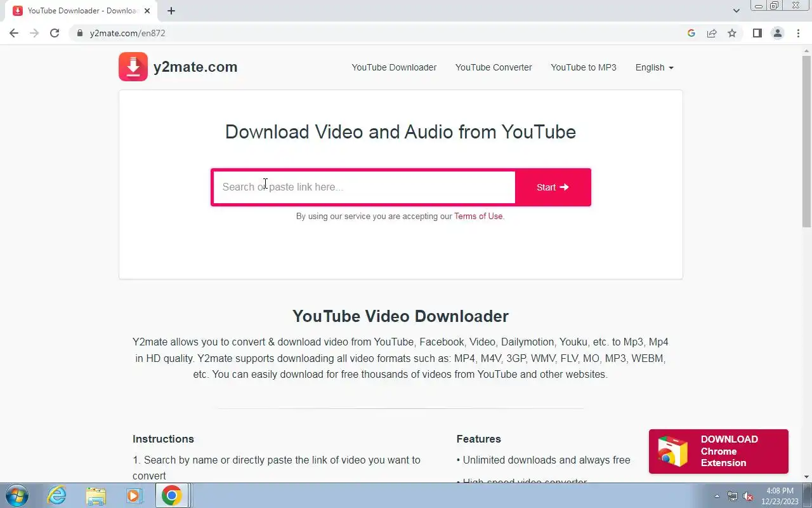The height and width of the screenshot is (508, 812).
Task: Focus the Search or paste link field
Action: (364, 187)
